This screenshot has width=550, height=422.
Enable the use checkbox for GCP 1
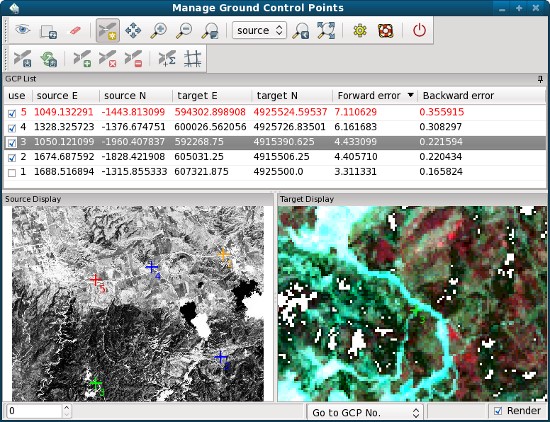[x=12, y=173]
